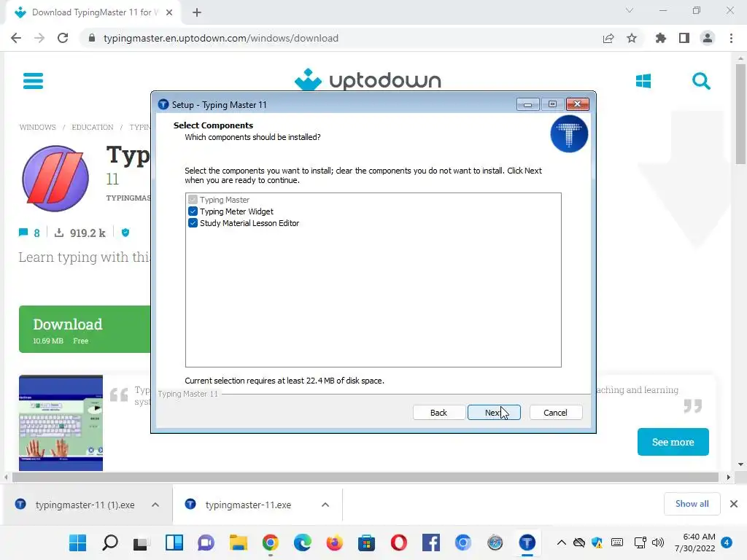Open clock showing 6:40 AM
Viewport: 747px width, 560px height.
point(695,542)
